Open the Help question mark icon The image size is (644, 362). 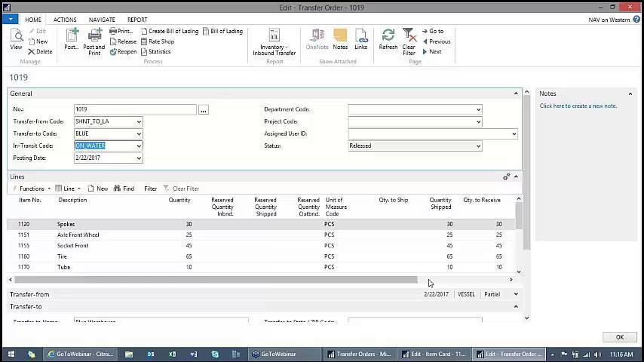click(636, 19)
